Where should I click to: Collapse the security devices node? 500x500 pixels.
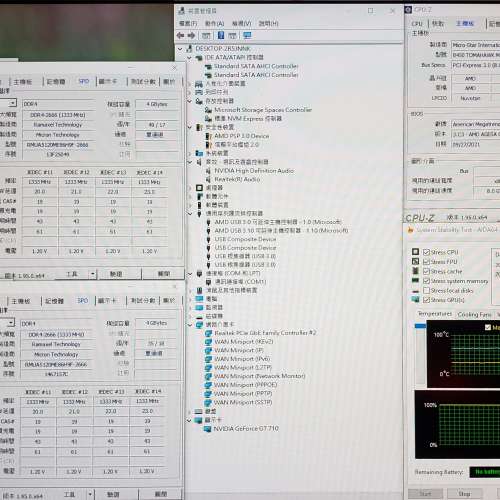click(x=190, y=127)
